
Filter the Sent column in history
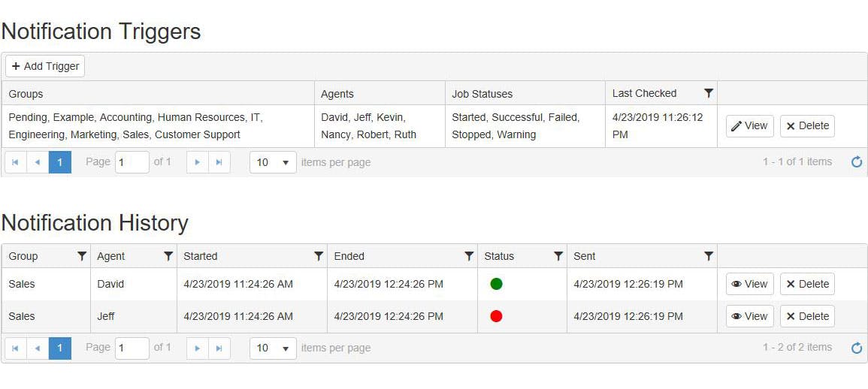tap(708, 256)
